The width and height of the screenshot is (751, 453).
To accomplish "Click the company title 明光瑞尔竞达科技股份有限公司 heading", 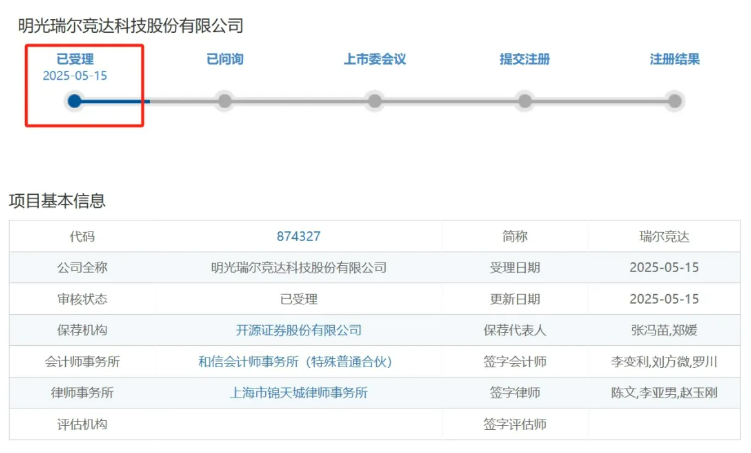I will [131, 26].
